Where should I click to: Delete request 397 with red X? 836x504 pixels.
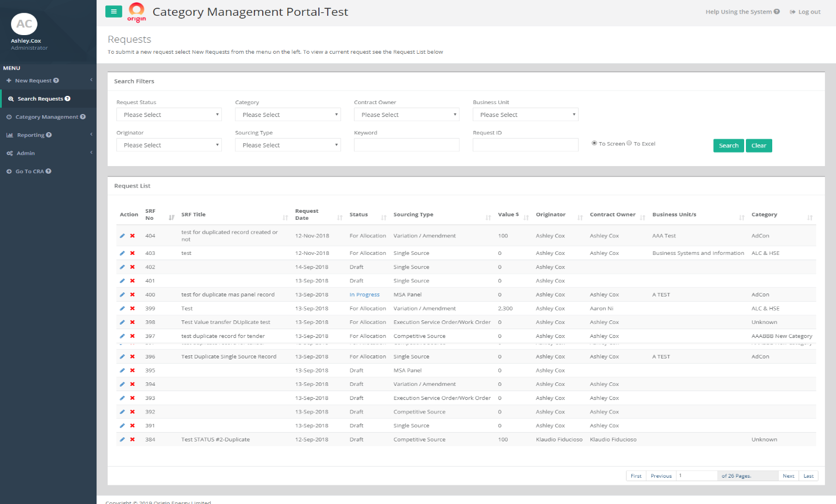132,336
